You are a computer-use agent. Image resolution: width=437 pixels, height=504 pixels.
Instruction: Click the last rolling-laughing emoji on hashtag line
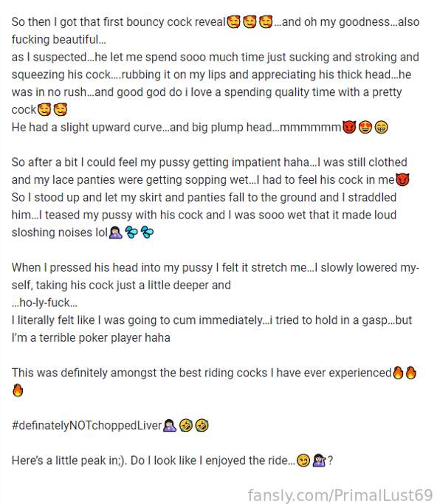202,426
